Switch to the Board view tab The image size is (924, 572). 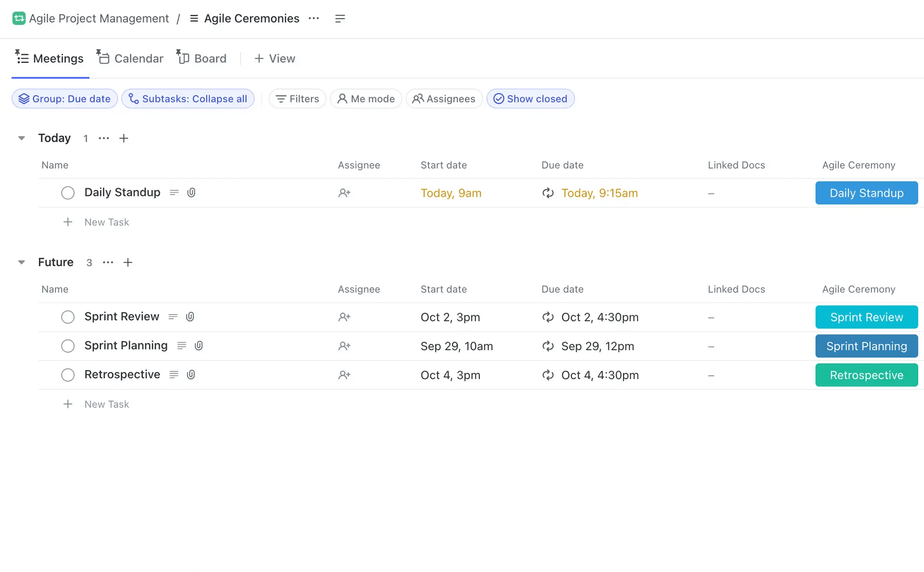point(210,58)
